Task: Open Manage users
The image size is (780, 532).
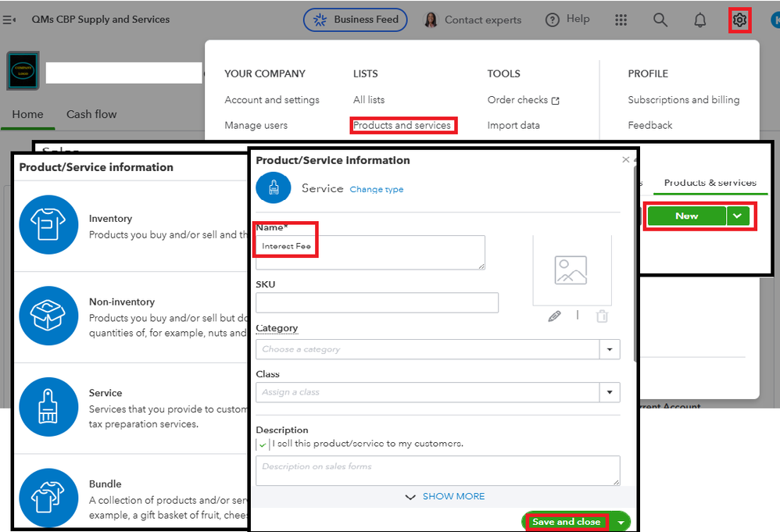Action: coord(256,125)
